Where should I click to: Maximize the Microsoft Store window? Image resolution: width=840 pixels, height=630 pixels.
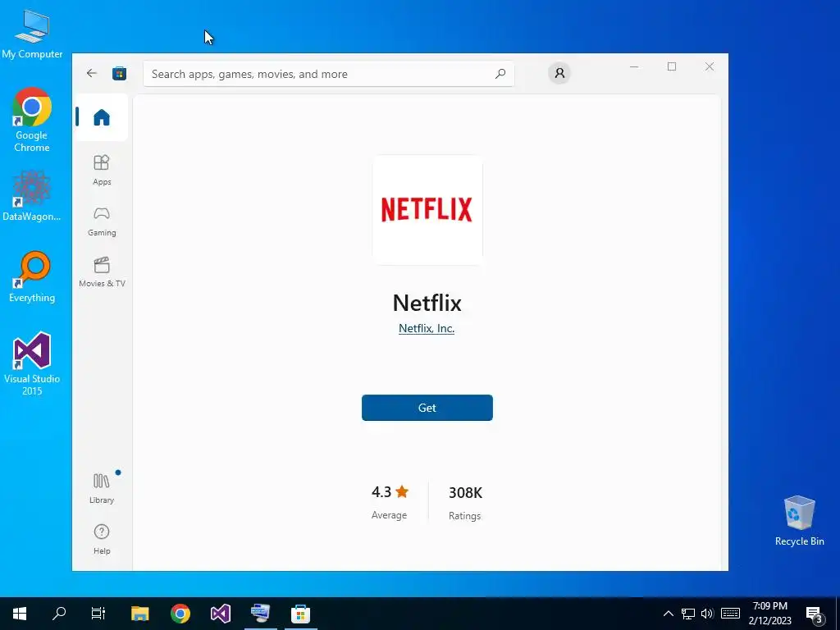pos(672,66)
